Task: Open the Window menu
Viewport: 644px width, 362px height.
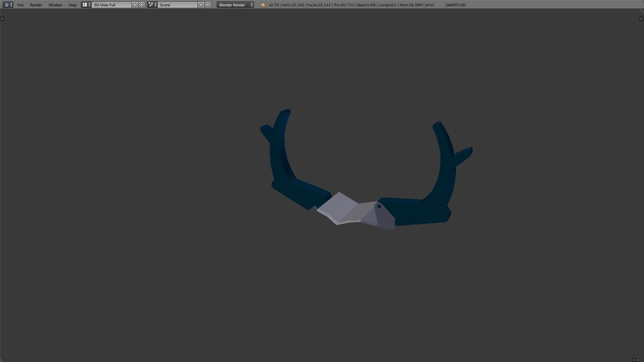Action: coord(55,5)
